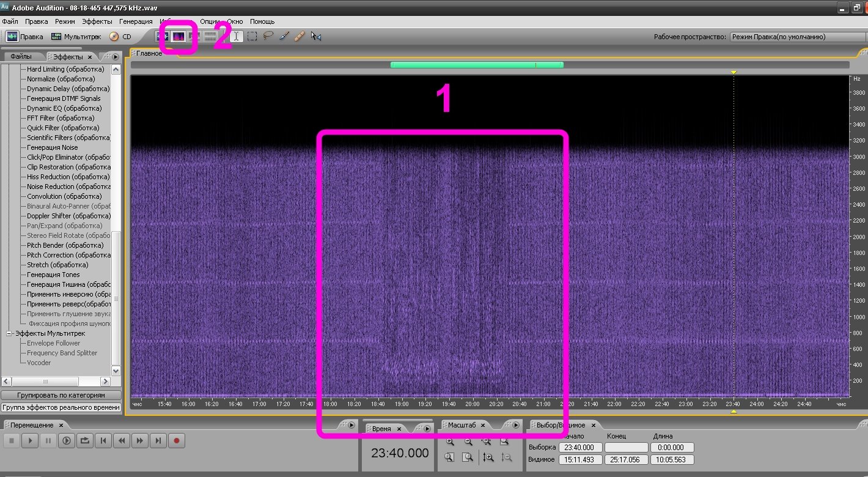This screenshot has height=477, width=868.
Task: Go to beginning of the file
Action: [103, 440]
